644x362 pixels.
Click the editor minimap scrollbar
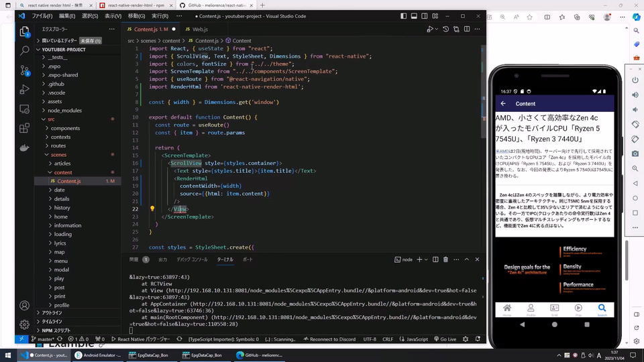(482, 93)
